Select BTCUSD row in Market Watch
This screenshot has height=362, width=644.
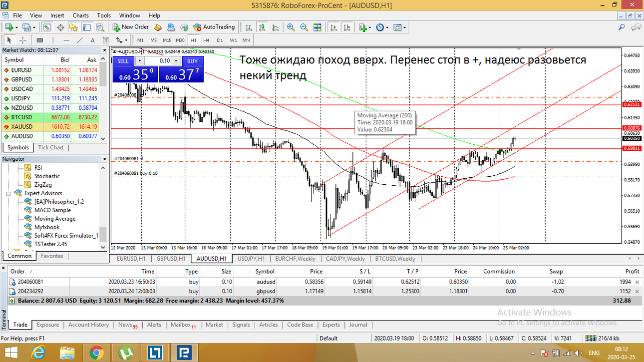(x=50, y=117)
